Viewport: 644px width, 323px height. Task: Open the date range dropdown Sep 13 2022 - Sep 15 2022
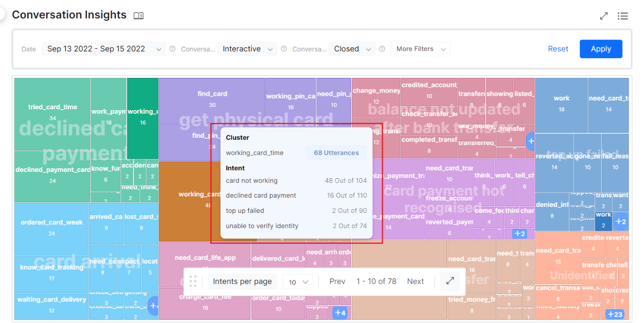click(x=104, y=49)
